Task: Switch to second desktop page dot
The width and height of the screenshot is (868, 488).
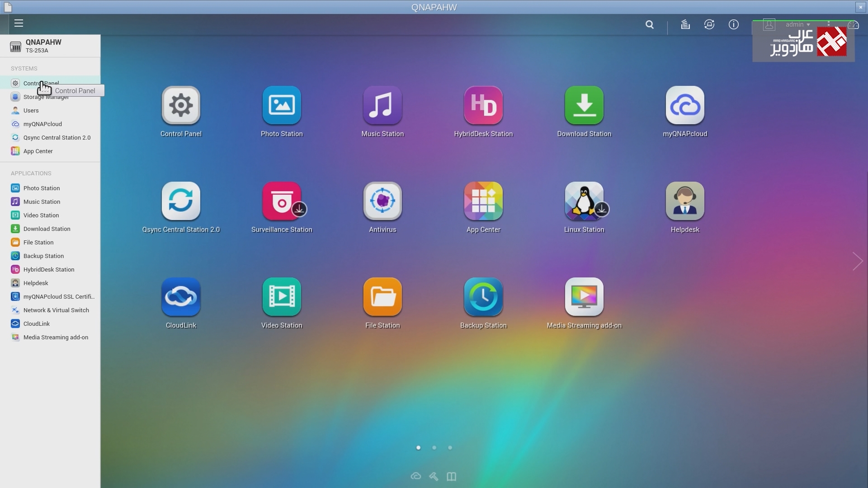Action: tap(434, 448)
